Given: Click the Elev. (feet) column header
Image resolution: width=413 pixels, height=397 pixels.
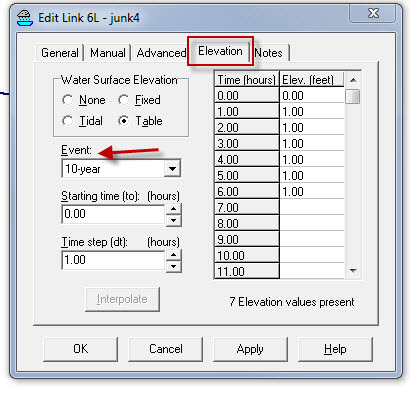Looking at the screenshot, I should pos(312,80).
